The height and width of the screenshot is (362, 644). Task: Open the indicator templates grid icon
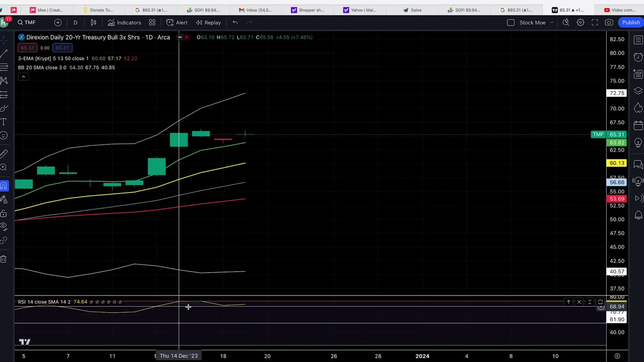tap(152, 23)
